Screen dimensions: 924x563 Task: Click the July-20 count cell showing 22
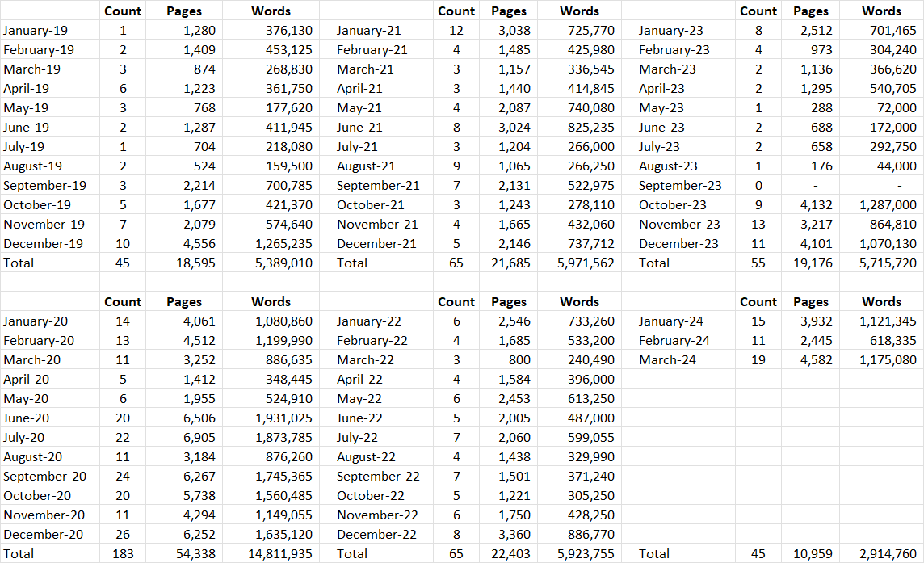[x=123, y=438]
